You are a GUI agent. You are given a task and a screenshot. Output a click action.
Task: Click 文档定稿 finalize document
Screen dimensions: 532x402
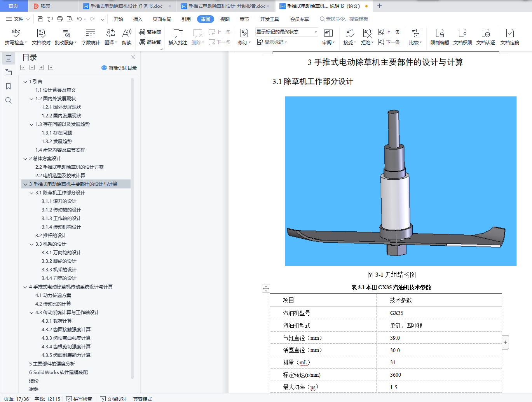coord(510,37)
